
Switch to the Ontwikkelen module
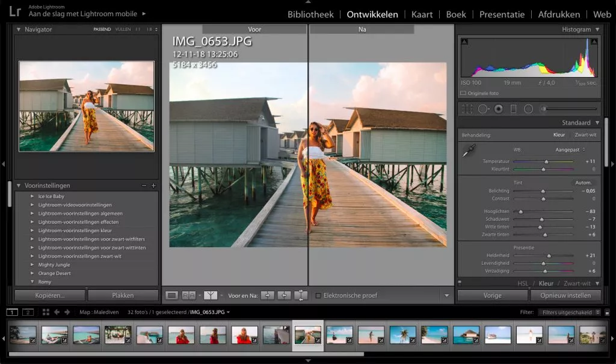coord(372,14)
